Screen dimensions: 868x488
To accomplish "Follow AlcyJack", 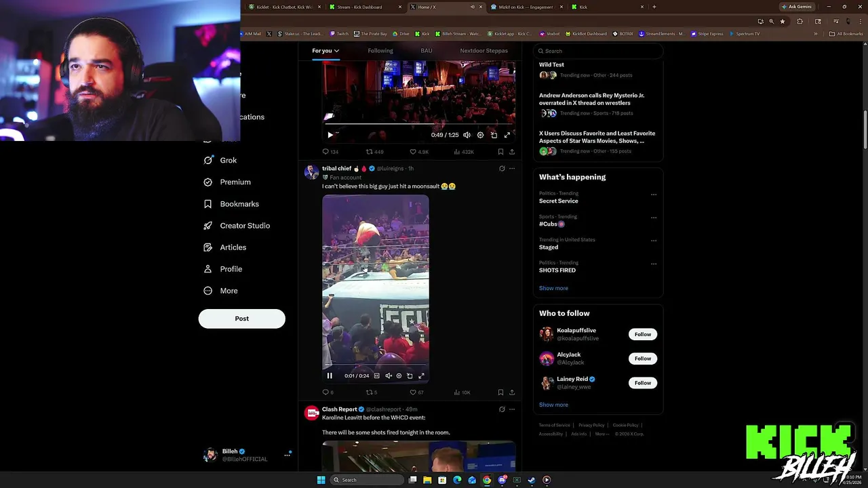I will tap(643, 359).
